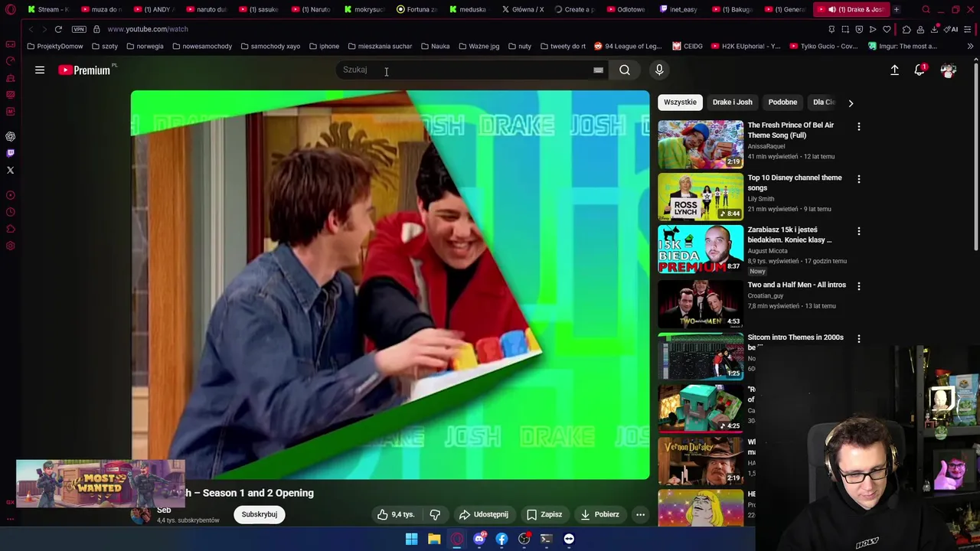Open the TeamViewer icon on the taskbar
The width and height of the screenshot is (980, 551).
pyautogui.click(x=569, y=539)
